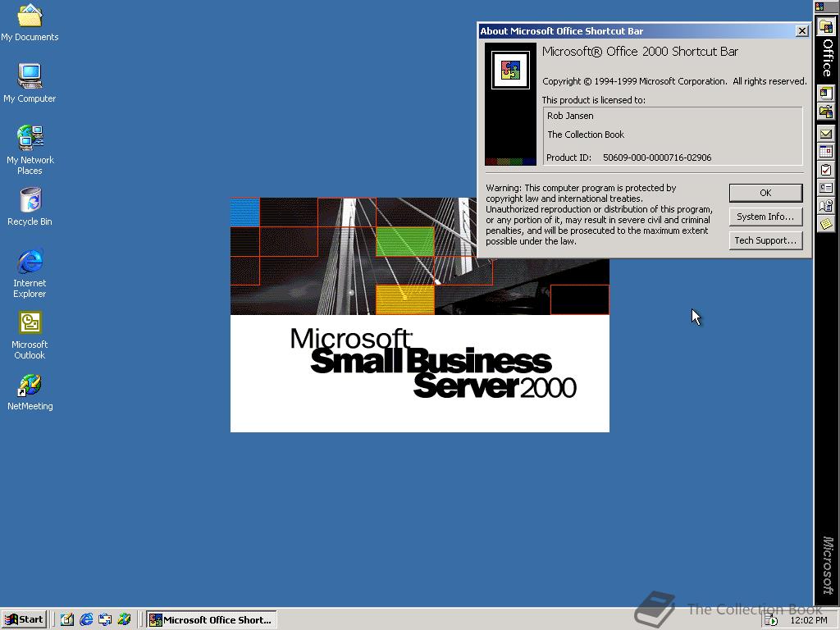The image size is (840, 630).
Task: Add a New Task via the checklist icon
Action: coord(826,169)
